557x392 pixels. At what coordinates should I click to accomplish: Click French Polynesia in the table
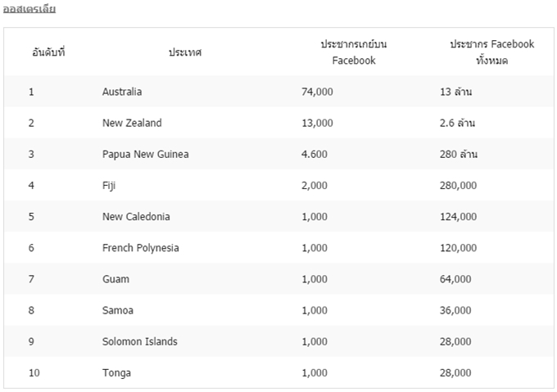[x=140, y=248]
